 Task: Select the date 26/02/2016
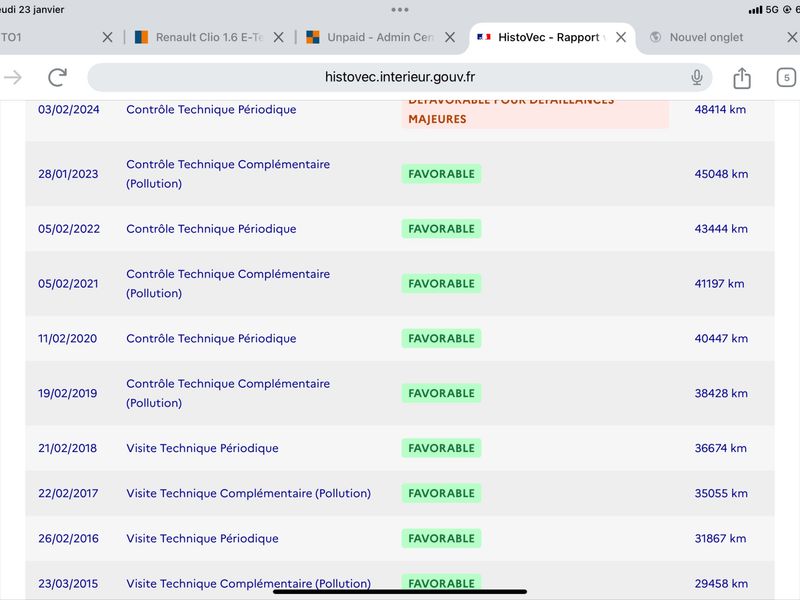pos(68,538)
